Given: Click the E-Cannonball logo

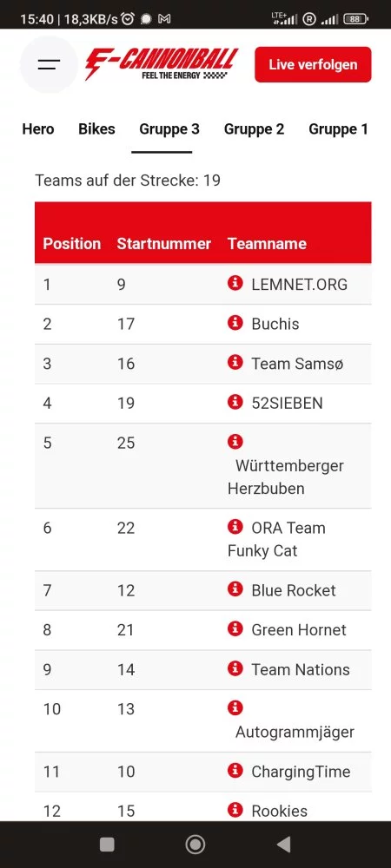Looking at the screenshot, I should coord(162,64).
